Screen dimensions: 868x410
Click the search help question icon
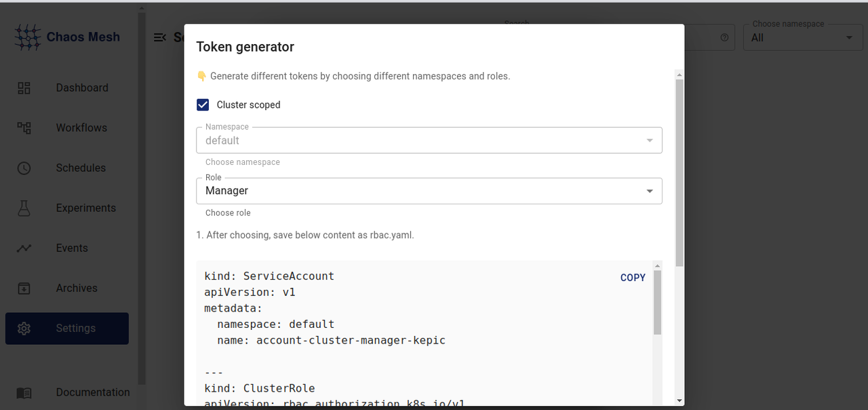pos(724,38)
